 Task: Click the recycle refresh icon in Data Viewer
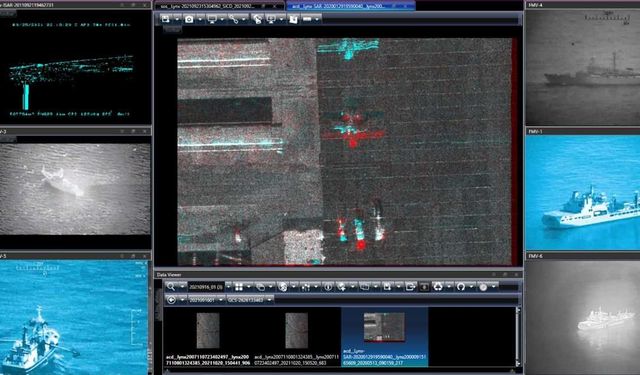(x=438, y=287)
